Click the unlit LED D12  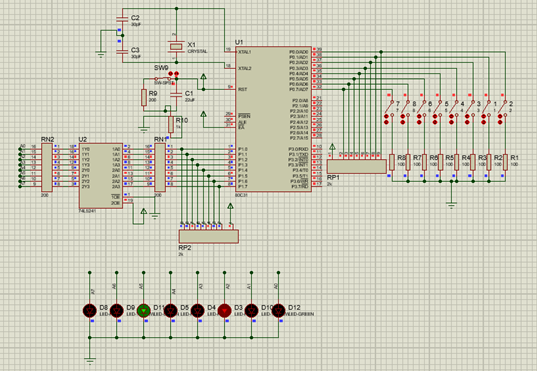[278, 310]
